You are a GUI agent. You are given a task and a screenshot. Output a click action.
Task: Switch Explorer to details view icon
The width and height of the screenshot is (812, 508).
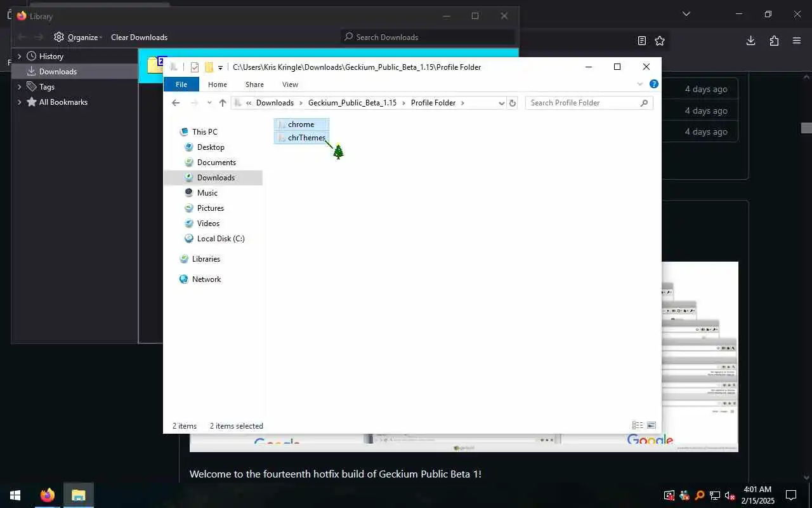tap(637, 425)
